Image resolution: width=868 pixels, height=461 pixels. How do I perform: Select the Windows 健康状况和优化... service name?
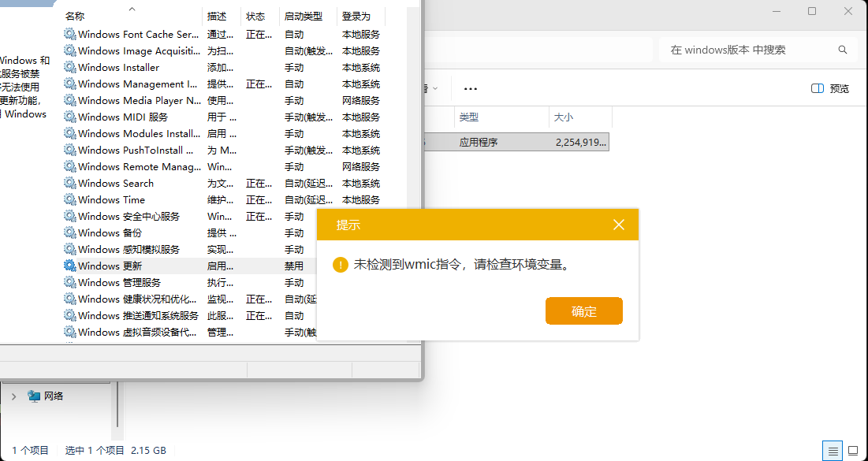[137, 299]
